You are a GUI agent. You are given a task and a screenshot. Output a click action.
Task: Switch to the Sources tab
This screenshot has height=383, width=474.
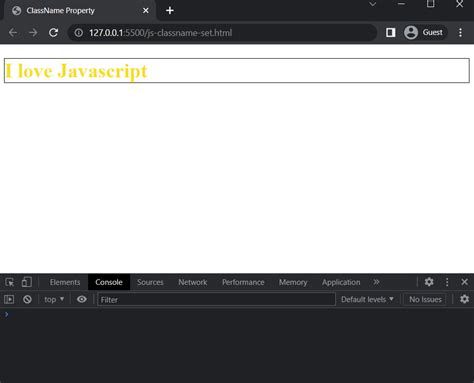click(x=150, y=282)
